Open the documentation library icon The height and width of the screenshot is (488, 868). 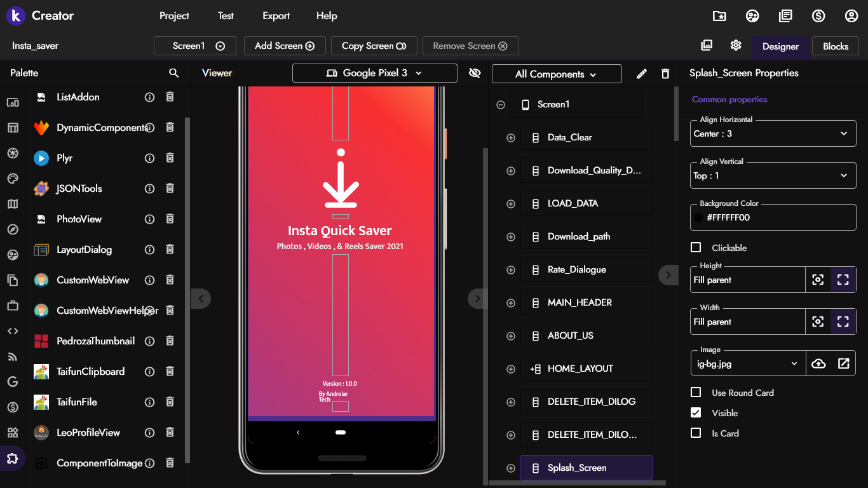[785, 16]
